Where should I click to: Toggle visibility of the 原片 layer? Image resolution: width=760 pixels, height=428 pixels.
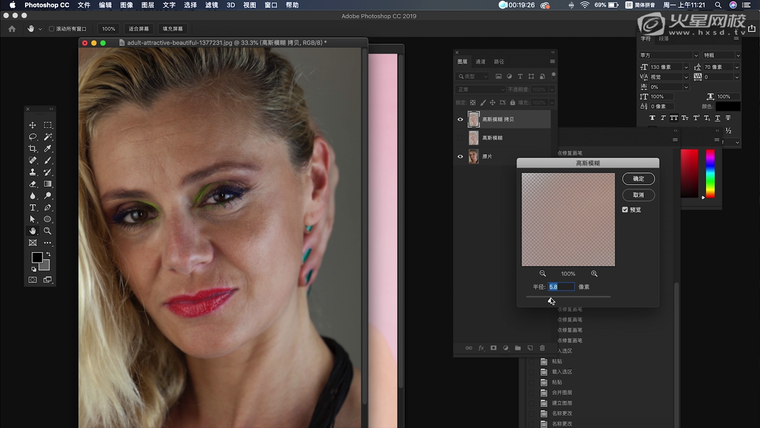pos(461,157)
